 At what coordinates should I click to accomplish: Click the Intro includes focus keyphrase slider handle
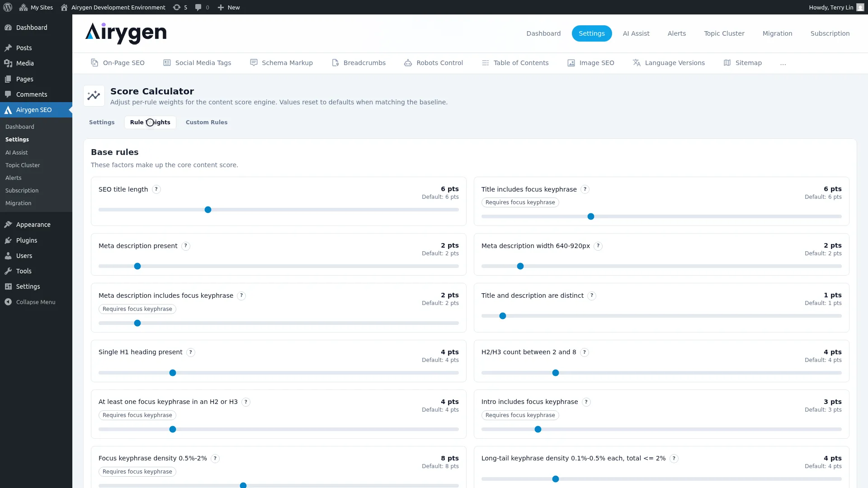538,429
